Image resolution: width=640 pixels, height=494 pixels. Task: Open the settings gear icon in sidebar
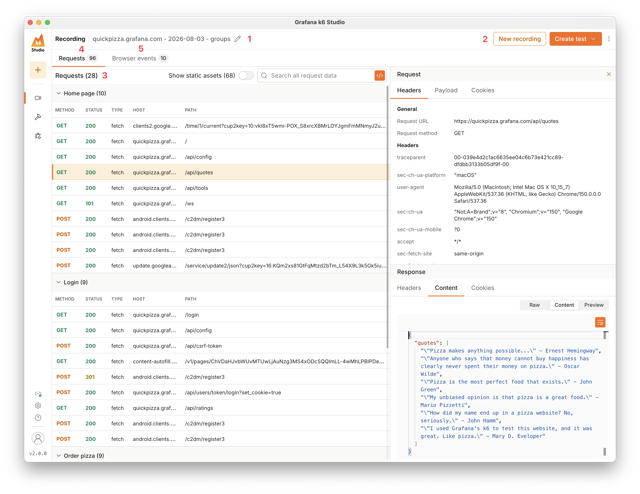tap(38, 406)
